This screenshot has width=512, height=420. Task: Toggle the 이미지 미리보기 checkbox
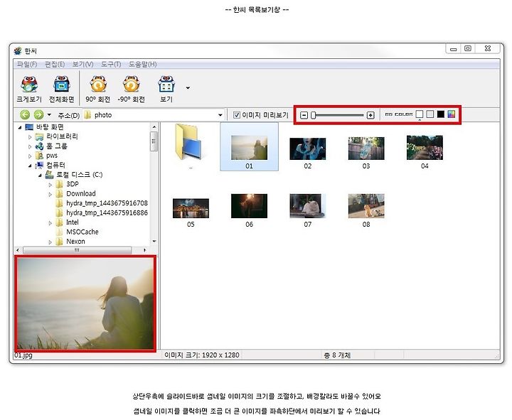(237, 115)
